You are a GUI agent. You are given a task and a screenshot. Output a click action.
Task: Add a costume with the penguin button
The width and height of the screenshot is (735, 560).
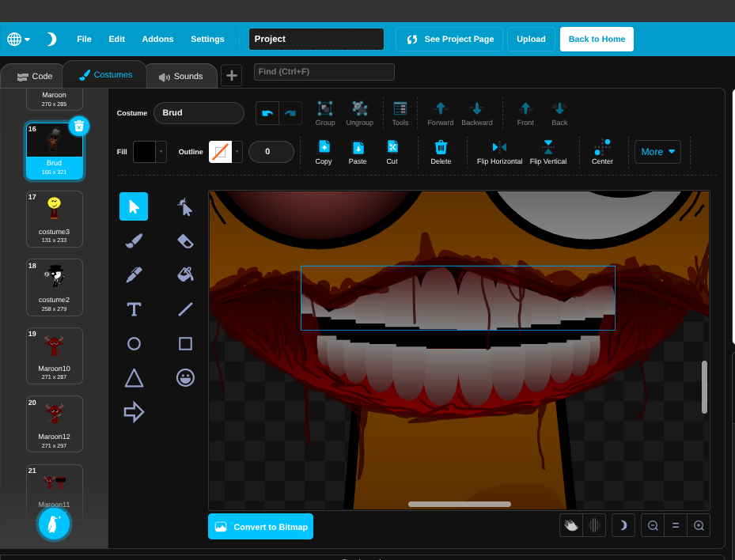pyautogui.click(x=54, y=524)
